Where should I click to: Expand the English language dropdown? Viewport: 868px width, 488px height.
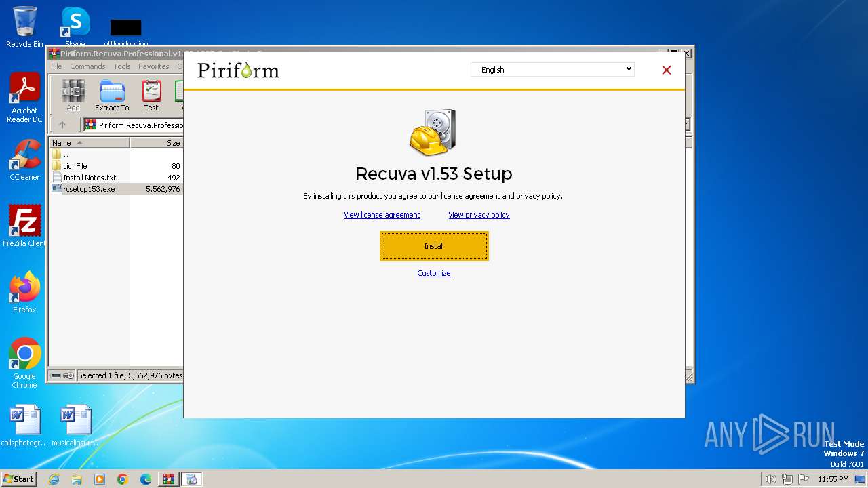pyautogui.click(x=553, y=69)
